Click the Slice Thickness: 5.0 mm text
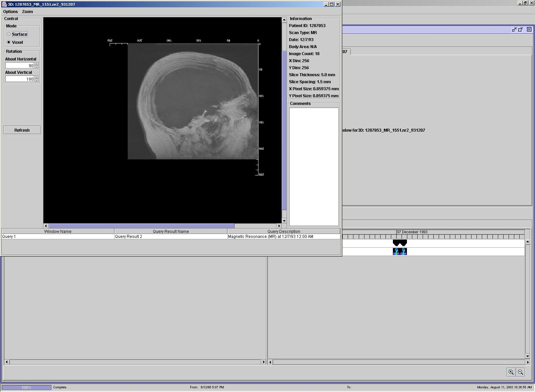Viewport: 535px width, 392px height. click(x=312, y=75)
